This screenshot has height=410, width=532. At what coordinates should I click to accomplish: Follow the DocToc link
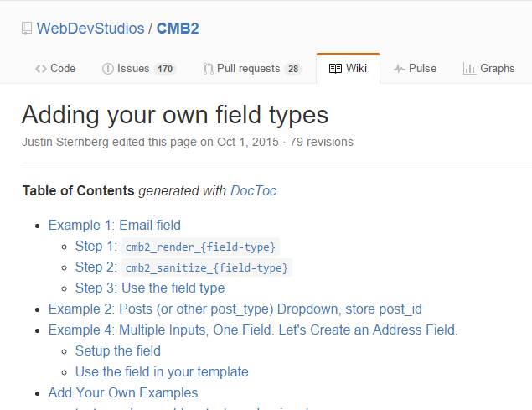tap(253, 191)
